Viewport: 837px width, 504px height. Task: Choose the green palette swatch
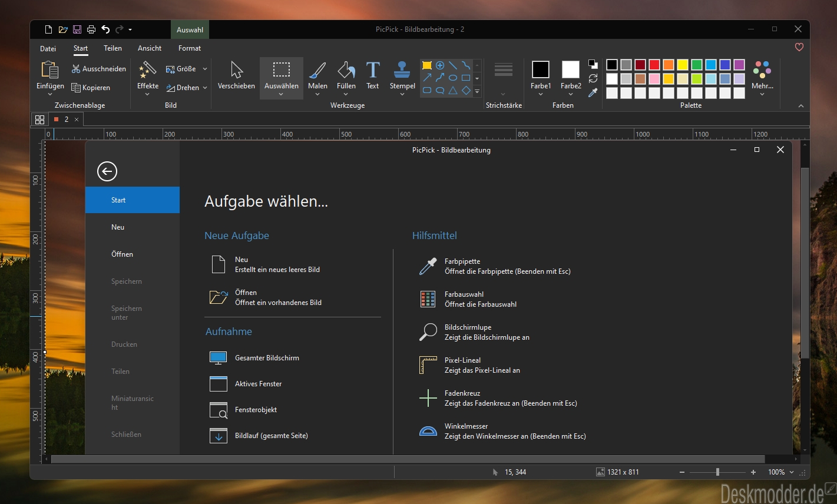coord(697,65)
